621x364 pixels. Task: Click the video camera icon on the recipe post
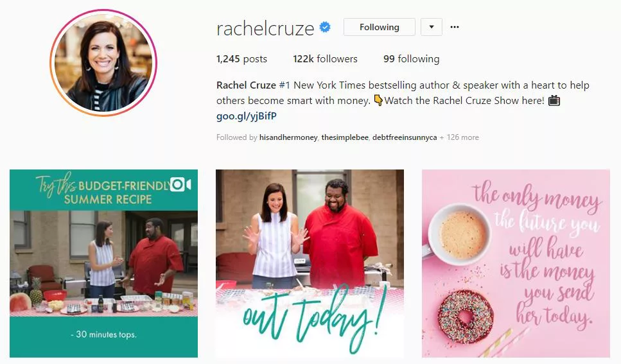(x=180, y=185)
